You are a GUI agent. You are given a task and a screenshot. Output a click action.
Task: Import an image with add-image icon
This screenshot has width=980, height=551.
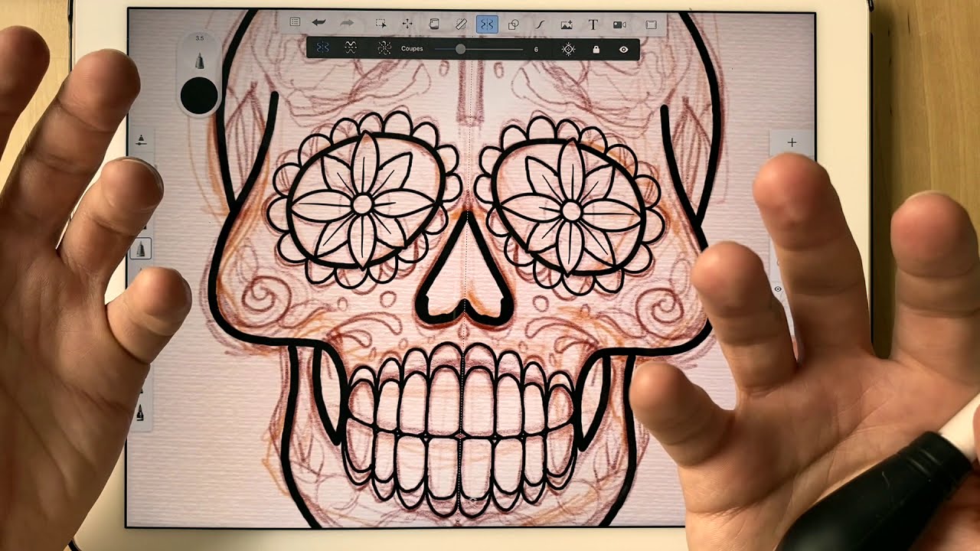(567, 24)
